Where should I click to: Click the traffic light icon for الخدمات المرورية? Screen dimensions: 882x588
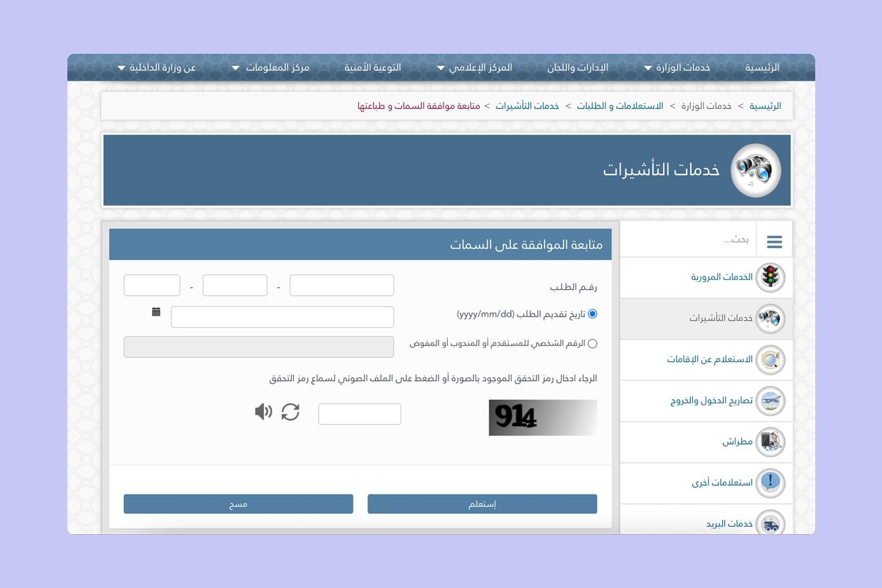click(x=770, y=277)
